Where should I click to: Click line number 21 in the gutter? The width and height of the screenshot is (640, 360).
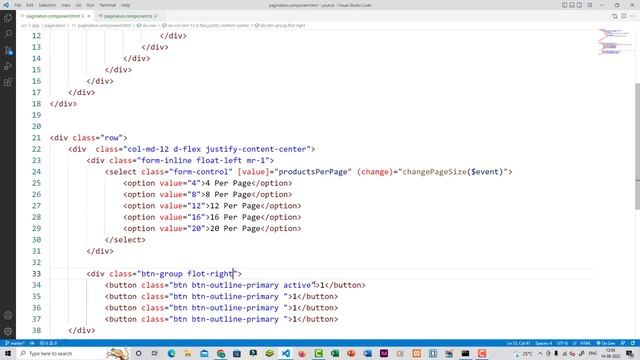(36, 138)
